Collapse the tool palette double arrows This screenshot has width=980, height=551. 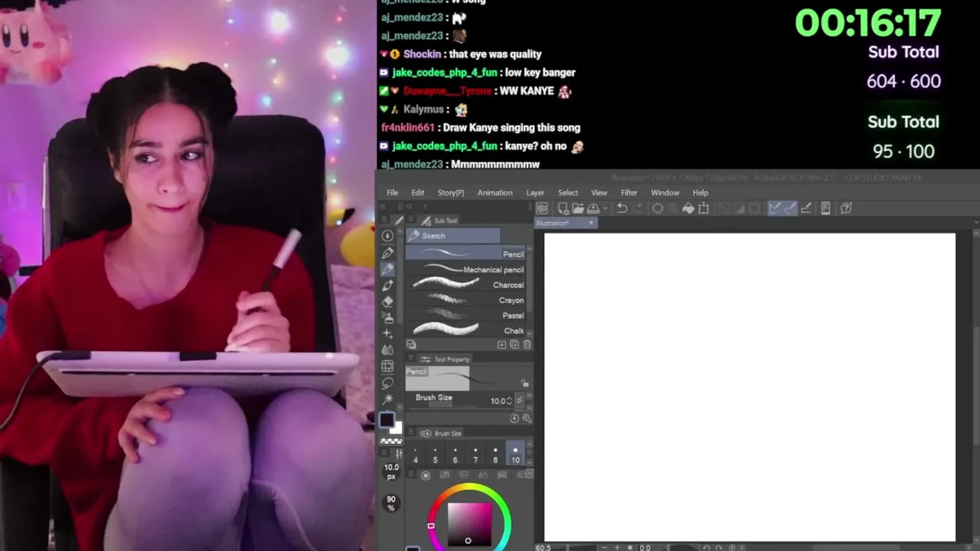(x=383, y=207)
